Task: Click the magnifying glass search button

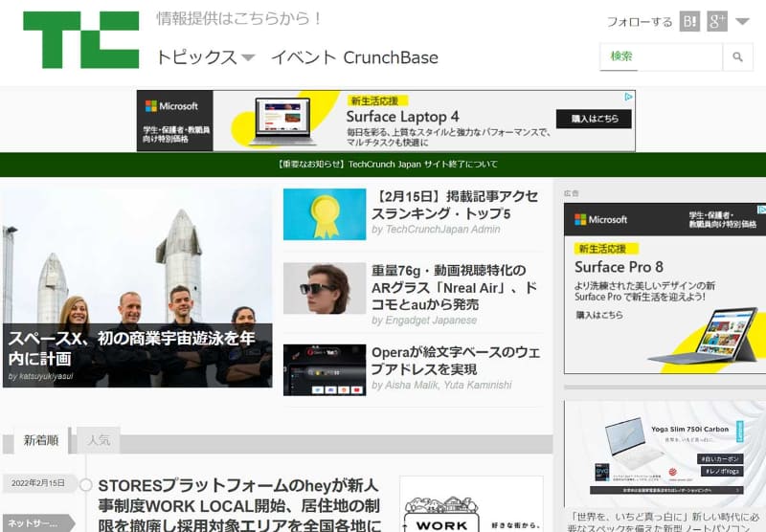Action: click(737, 57)
